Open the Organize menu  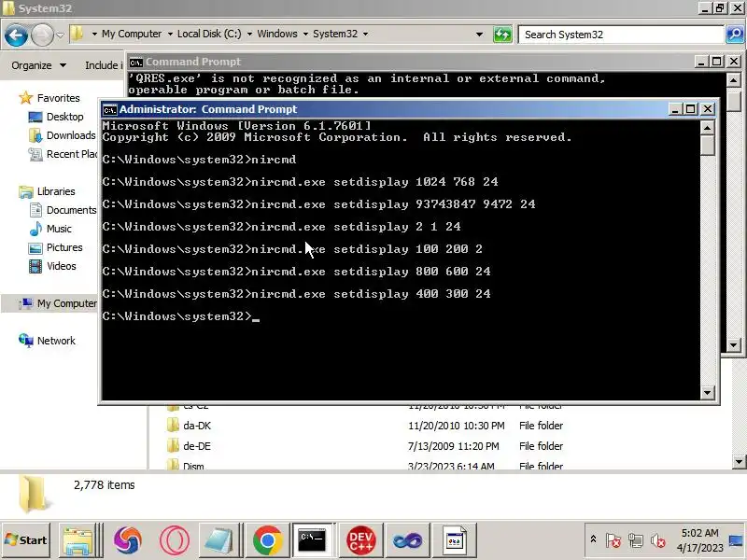click(x=38, y=65)
